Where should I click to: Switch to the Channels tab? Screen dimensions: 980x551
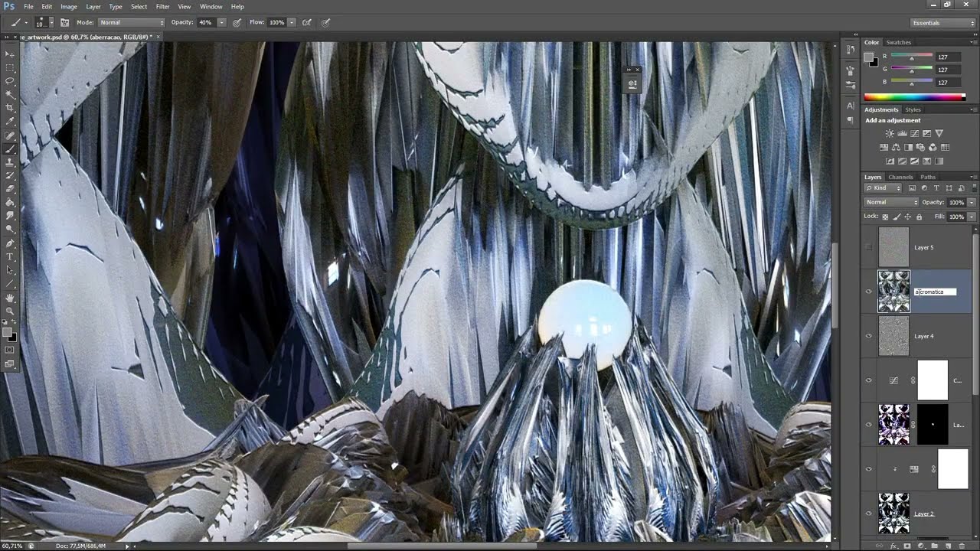coord(900,177)
